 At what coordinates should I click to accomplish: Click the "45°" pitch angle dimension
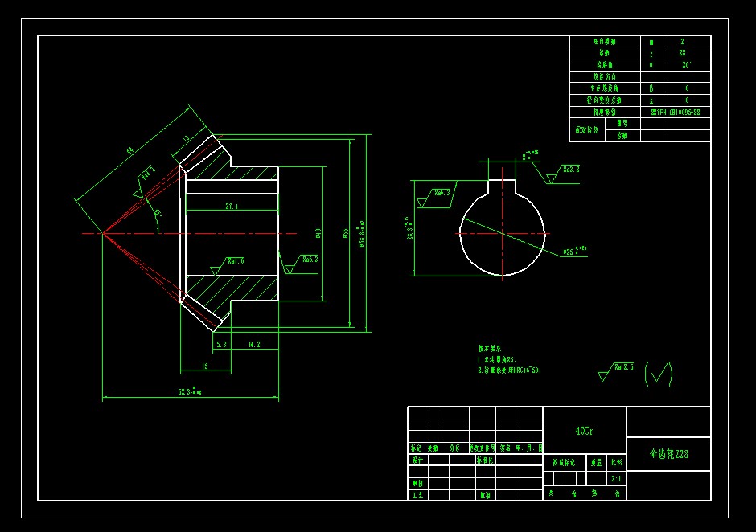tap(158, 212)
